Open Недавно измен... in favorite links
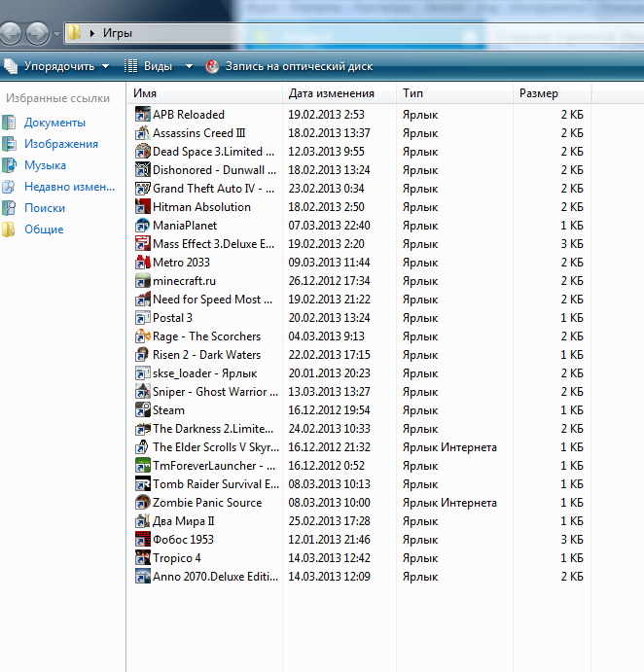 (69, 187)
